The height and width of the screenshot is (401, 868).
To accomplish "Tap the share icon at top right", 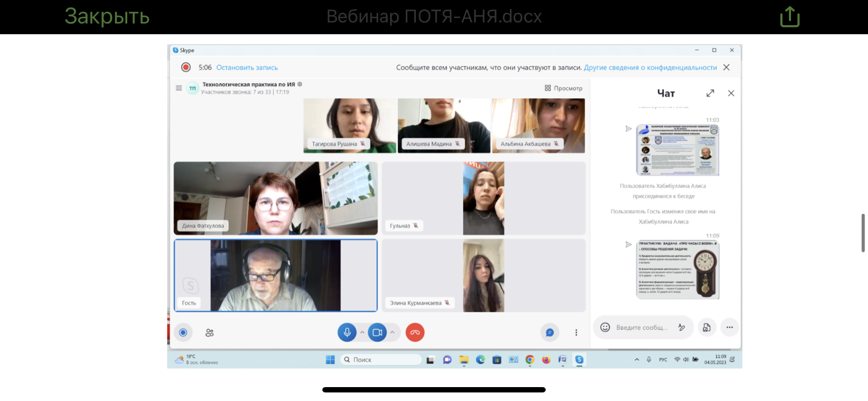I will [x=789, y=17].
